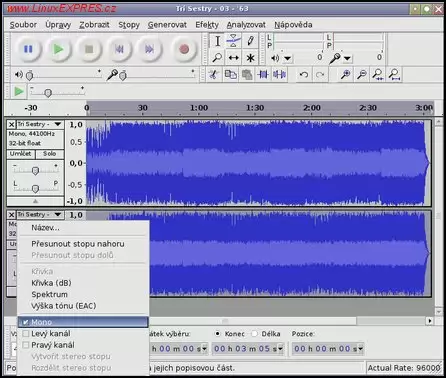Select the Multi-tool asterisk icon

point(250,58)
